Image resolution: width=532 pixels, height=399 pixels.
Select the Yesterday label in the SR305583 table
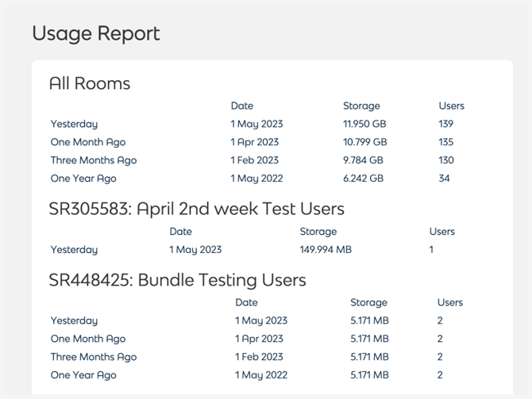point(74,250)
